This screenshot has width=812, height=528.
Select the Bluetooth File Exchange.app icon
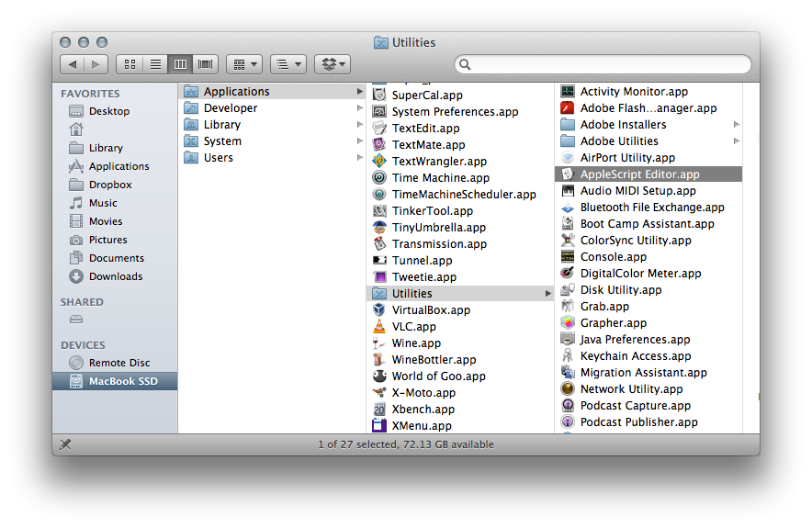pyautogui.click(x=568, y=208)
